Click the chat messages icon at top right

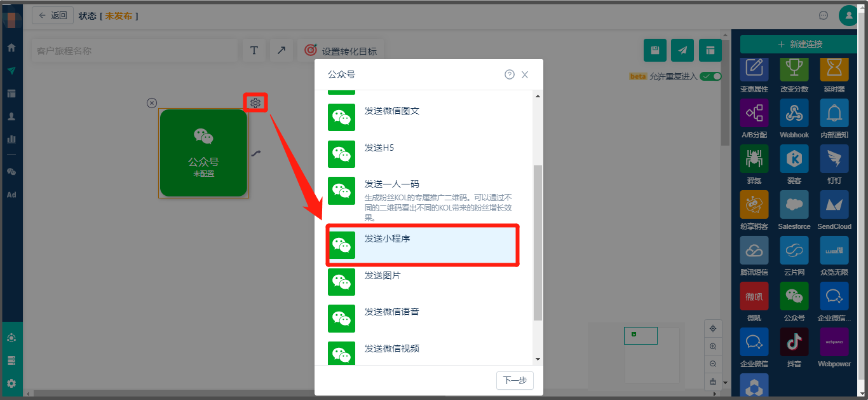(824, 15)
